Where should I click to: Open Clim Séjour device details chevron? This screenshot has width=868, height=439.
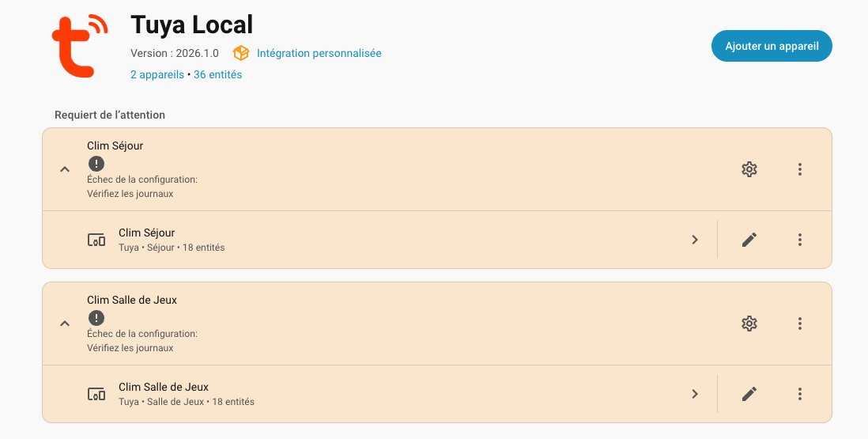695,240
